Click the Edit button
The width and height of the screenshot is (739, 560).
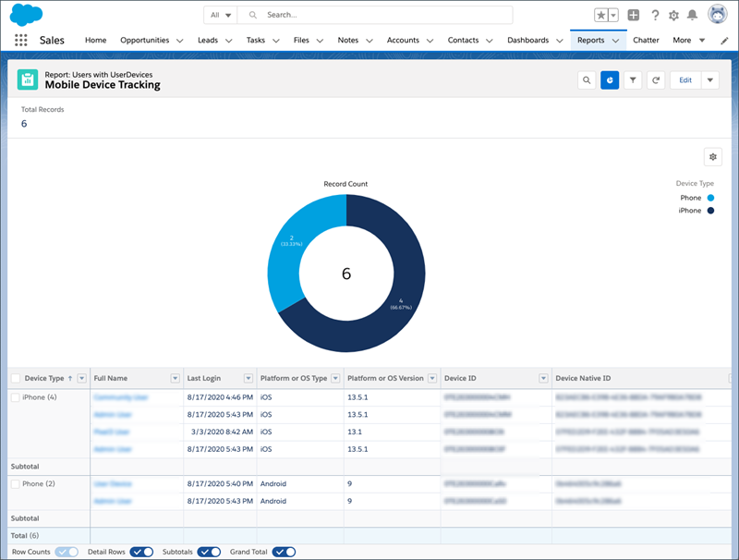[684, 80]
